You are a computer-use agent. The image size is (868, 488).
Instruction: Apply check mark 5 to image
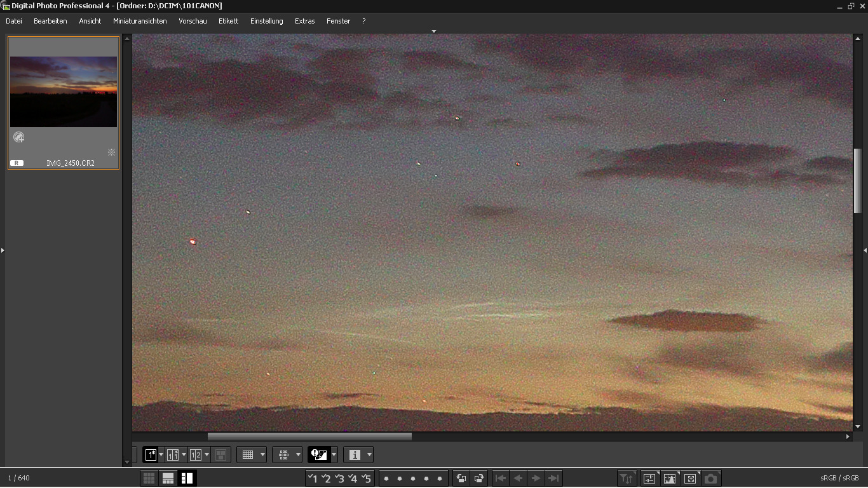pyautogui.click(x=366, y=478)
